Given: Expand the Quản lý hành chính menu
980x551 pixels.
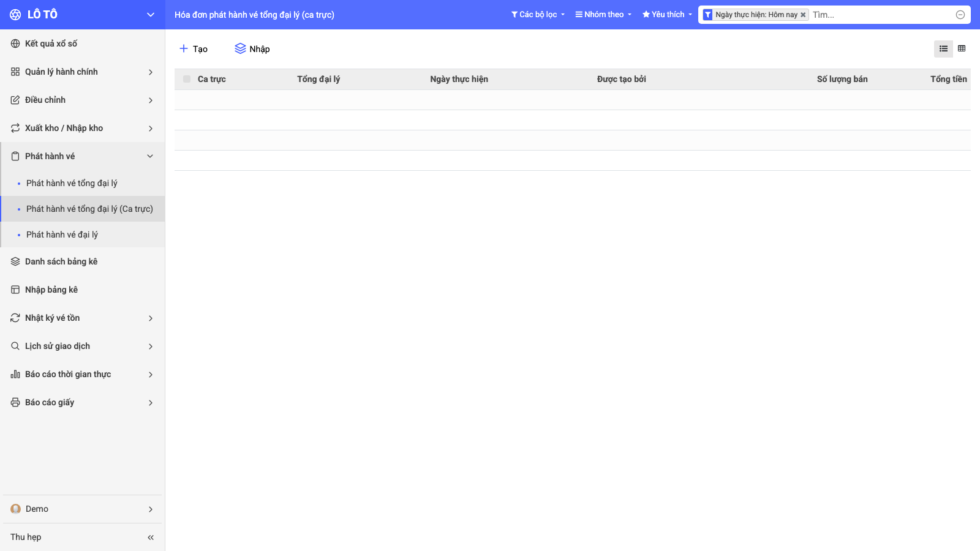Looking at the screenshot, I should pyautogui.click(x=83, y=72).
